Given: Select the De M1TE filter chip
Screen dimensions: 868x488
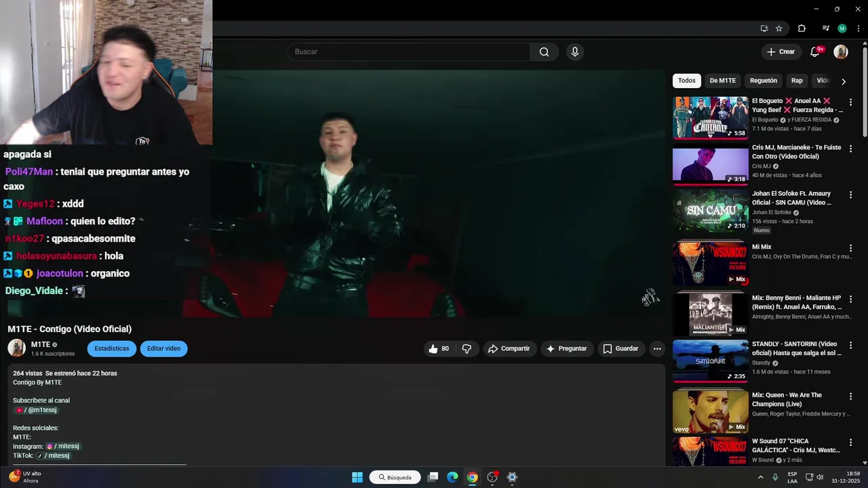Looking at the screenshot, I should (722, 81).
